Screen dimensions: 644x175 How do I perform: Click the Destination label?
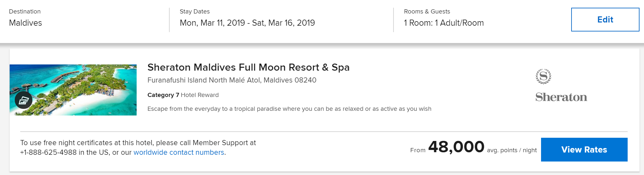[25, 12]
